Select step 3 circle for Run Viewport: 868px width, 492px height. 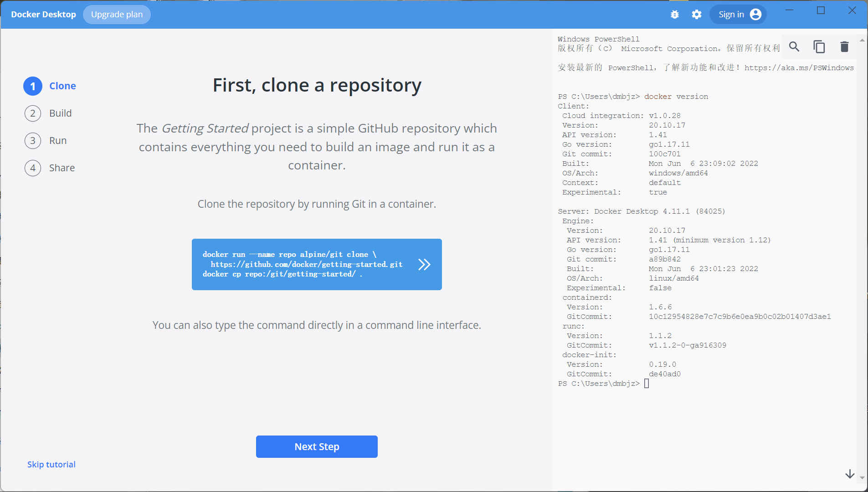click(33, 141)
